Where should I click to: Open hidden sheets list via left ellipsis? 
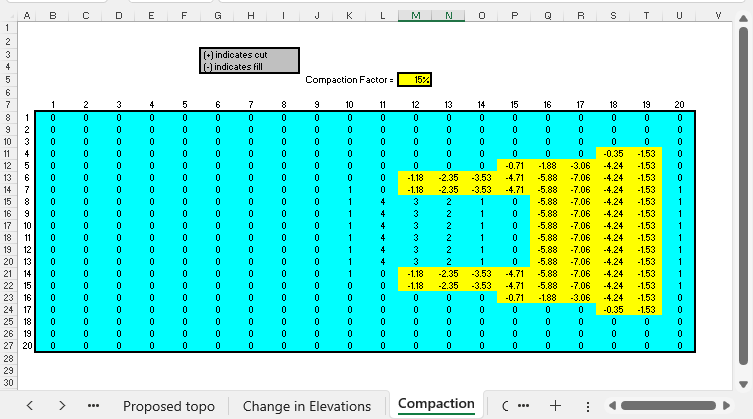93,405
